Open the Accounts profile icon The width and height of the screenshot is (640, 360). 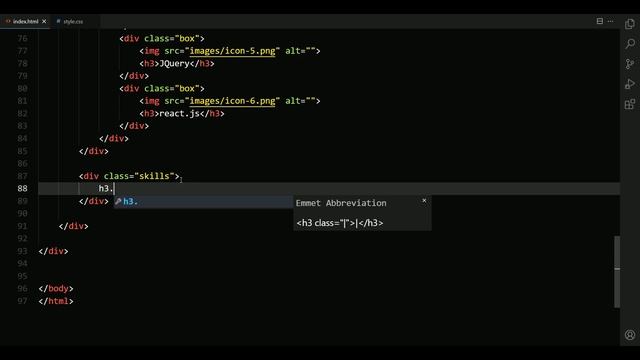[630, 335]
